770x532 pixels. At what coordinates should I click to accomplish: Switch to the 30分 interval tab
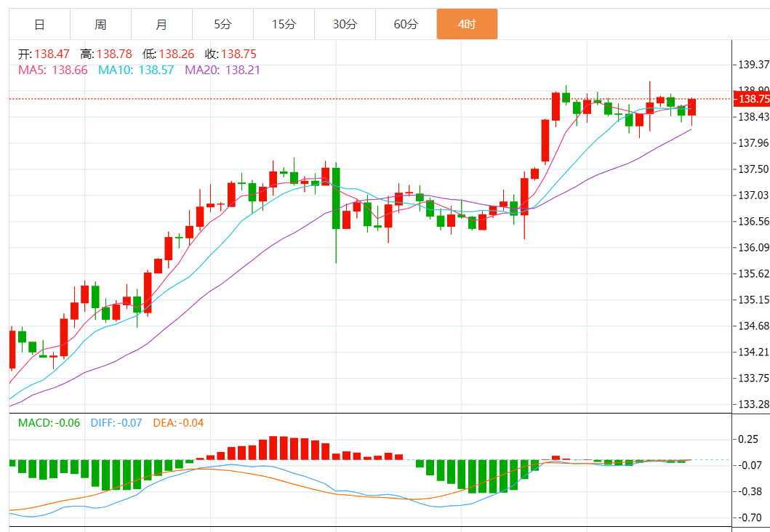(x=345, y=24)
